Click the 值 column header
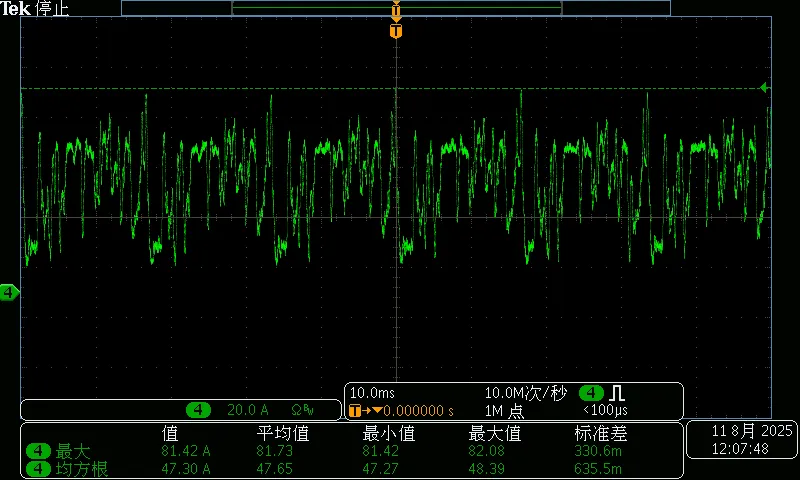 pyautogui.click(x=170, y=434)
